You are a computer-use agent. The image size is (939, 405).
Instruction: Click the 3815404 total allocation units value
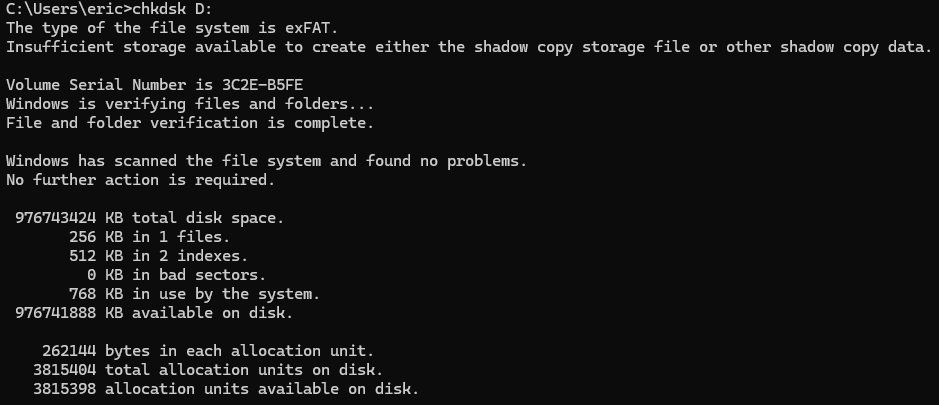[66, 370]
